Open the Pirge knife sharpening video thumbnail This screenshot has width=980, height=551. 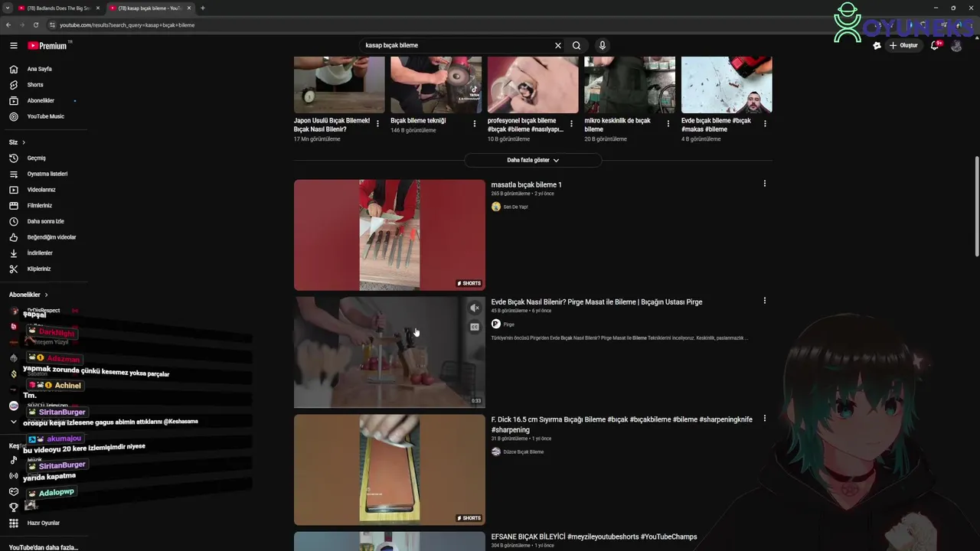click(390, 352)
